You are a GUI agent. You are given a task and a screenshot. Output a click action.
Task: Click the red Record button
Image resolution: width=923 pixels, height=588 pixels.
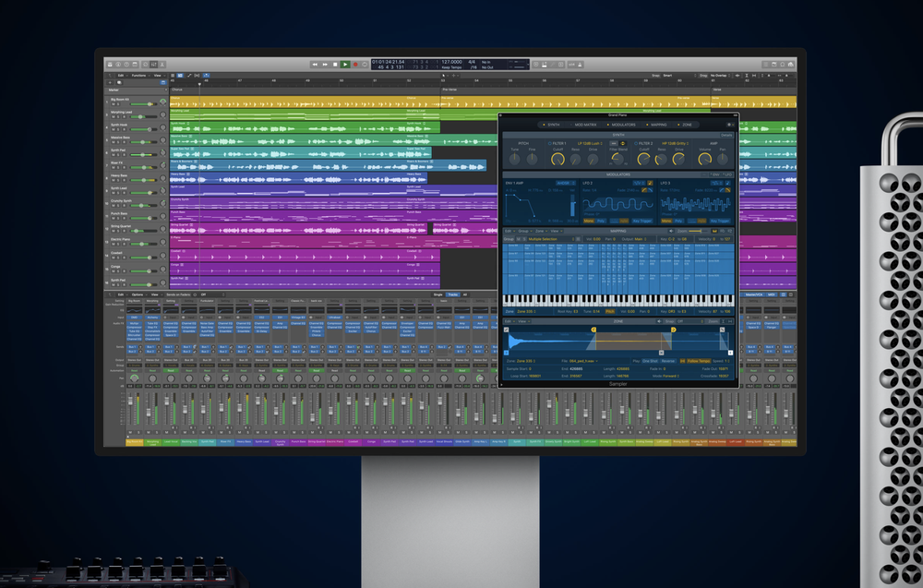coord(355,65)
